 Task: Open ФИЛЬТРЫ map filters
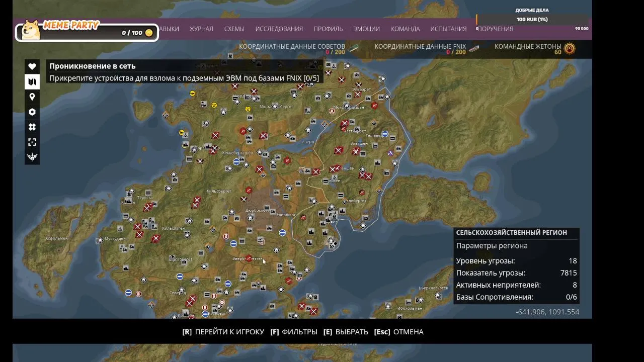coord(294,332)
